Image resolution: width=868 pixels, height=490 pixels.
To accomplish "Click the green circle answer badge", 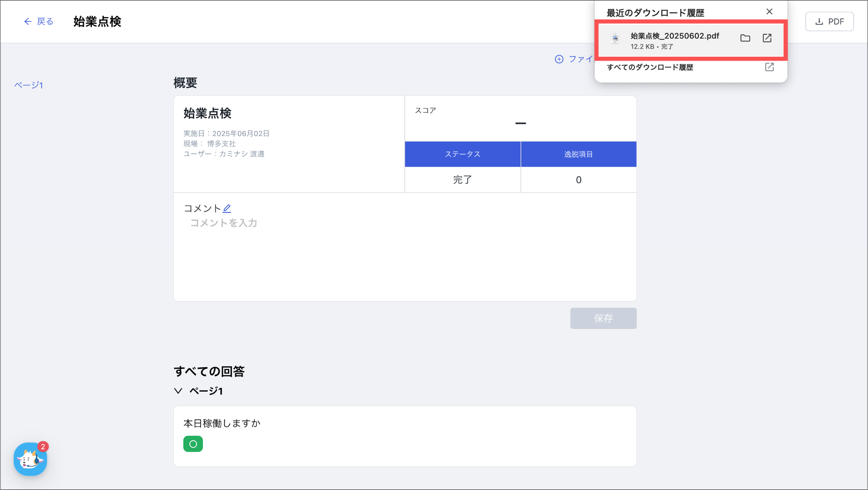I will 193,444.
